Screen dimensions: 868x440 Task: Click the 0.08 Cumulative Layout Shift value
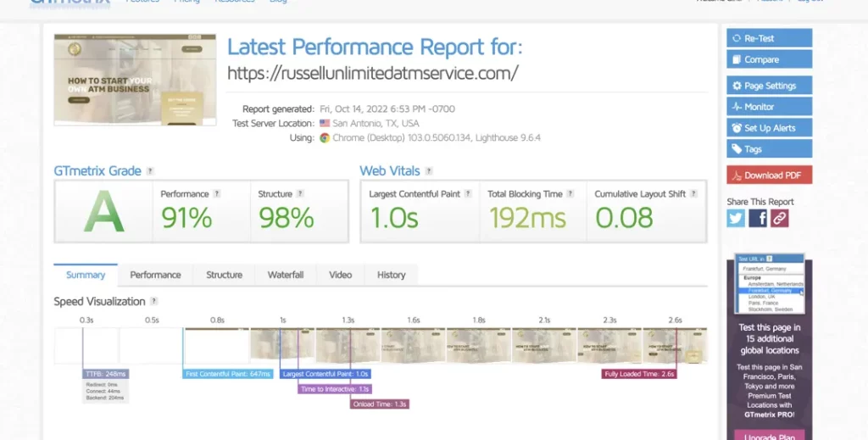(624, 218)
